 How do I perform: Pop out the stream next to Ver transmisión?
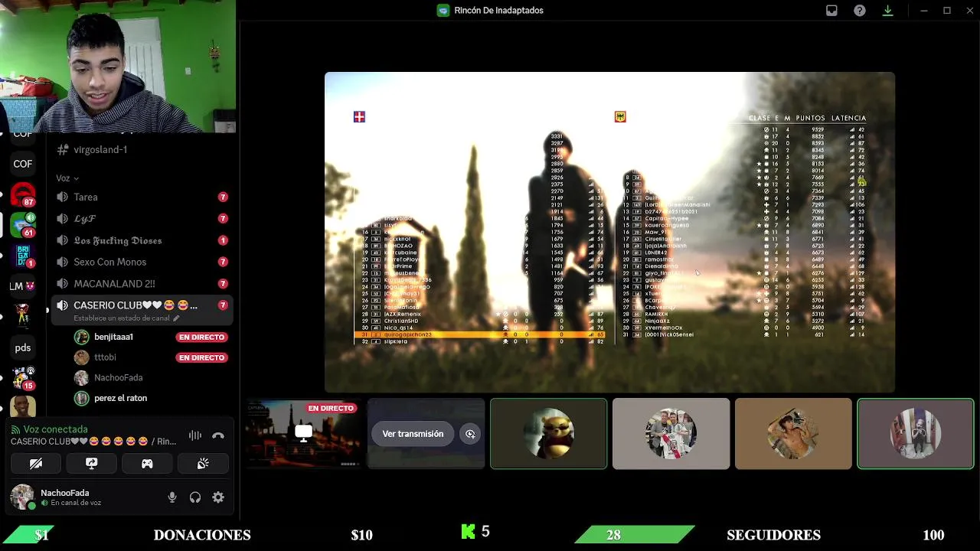(470, 434)
